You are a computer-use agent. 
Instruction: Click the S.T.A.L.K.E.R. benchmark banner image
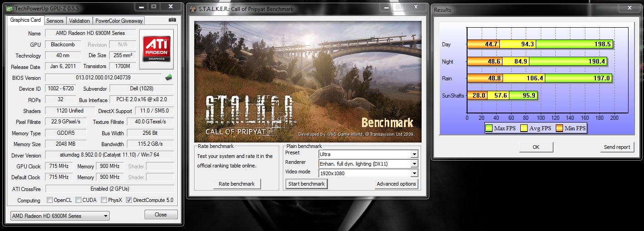point(307,82)
